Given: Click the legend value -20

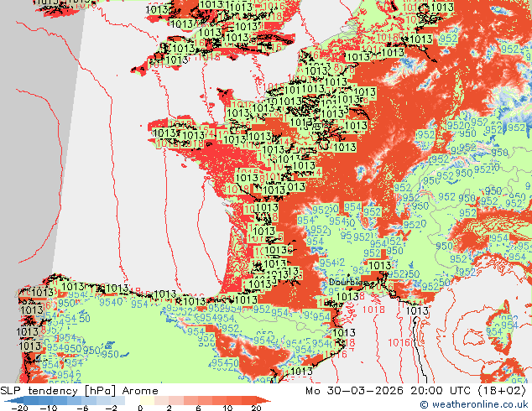Looking at the screenshot, I should coord(19,408).
